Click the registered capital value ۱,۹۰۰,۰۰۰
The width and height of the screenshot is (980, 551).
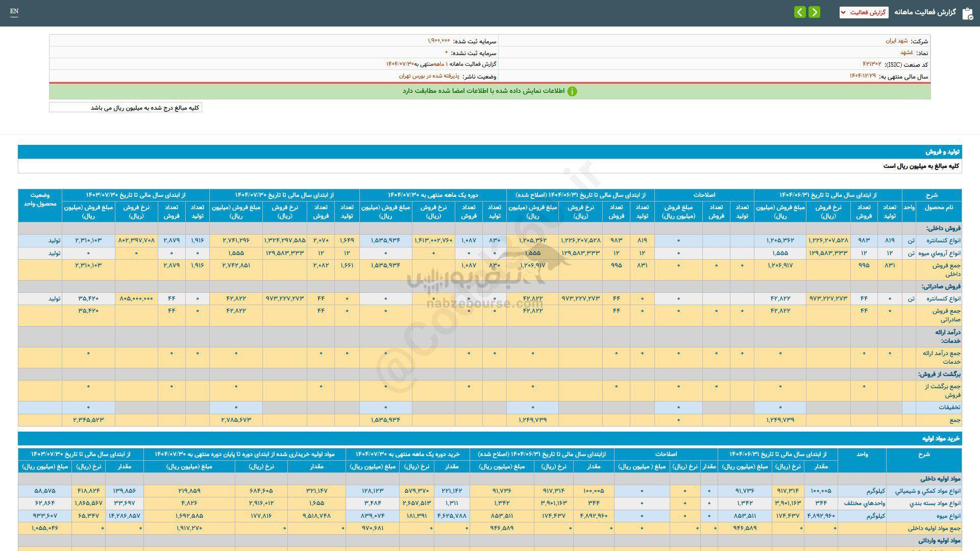439,41
